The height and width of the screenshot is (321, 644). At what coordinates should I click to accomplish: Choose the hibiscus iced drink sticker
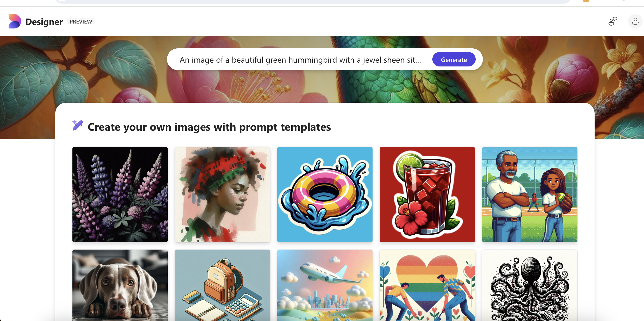[427, 195]
